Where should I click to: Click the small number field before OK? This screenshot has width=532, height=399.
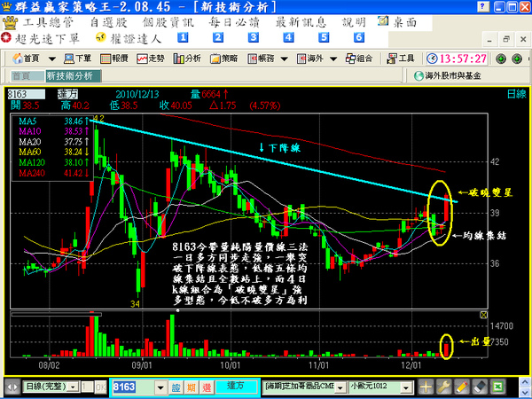tap(87, 387)
